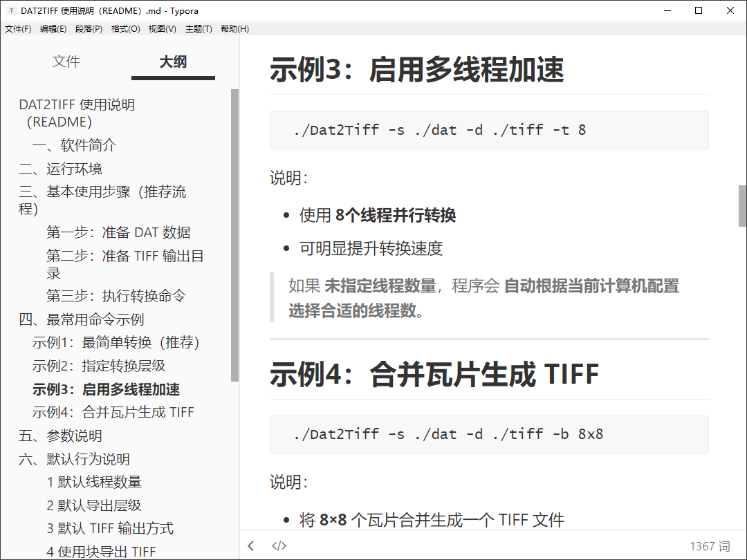Screen dimensions: 747x560
Task: Select bold outline entry 示例3：启用多线程加速
Action: [x=106, y=389]
